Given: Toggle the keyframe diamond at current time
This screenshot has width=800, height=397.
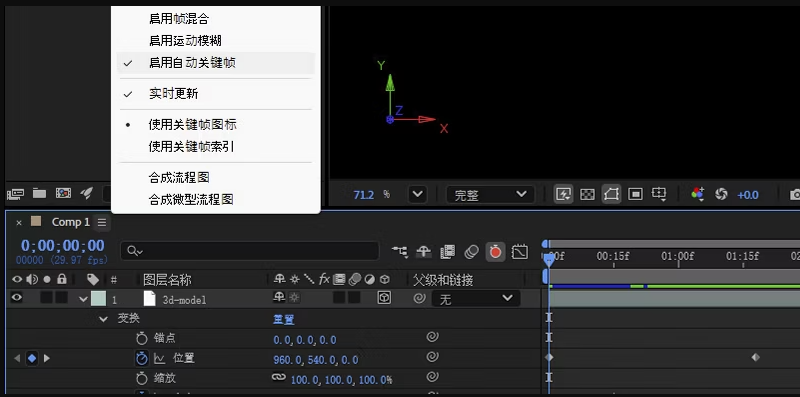Looking at the screenshot, I should 32,358.
